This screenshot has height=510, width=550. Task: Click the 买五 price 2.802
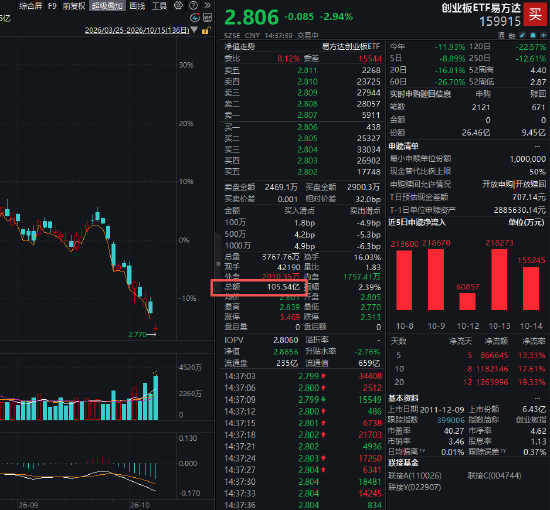click(307, 172)
